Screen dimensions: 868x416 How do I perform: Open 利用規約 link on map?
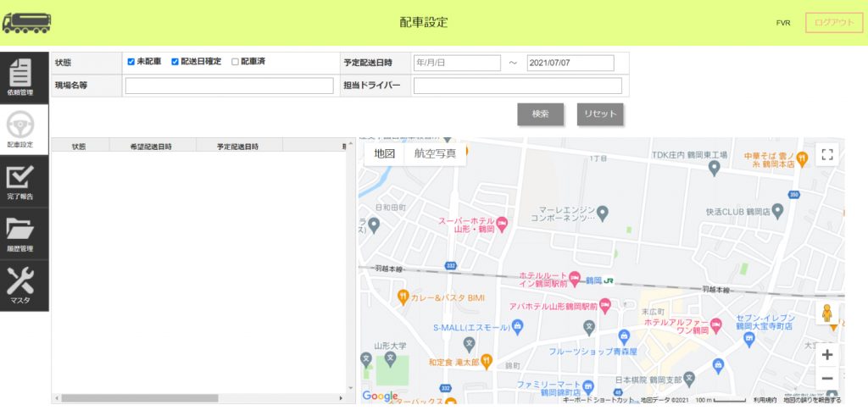click(765, 400)
